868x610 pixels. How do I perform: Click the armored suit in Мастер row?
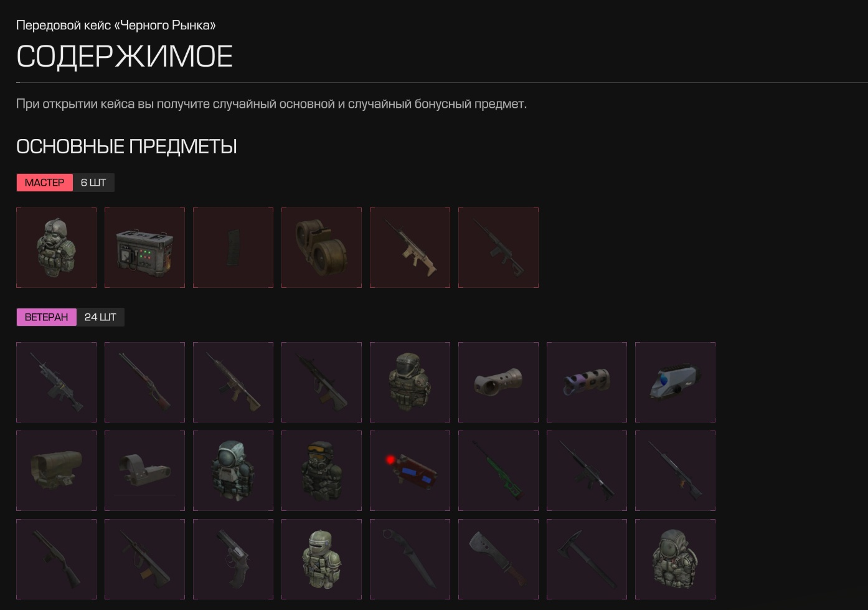point(56,247)
